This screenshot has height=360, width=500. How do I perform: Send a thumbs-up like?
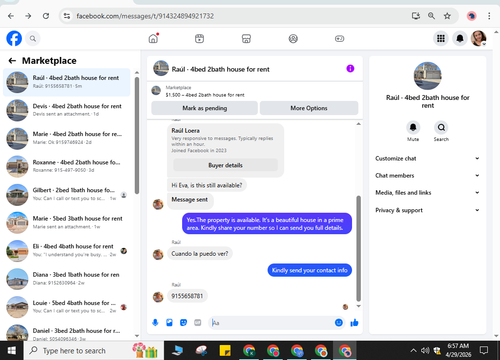(354, 322)
